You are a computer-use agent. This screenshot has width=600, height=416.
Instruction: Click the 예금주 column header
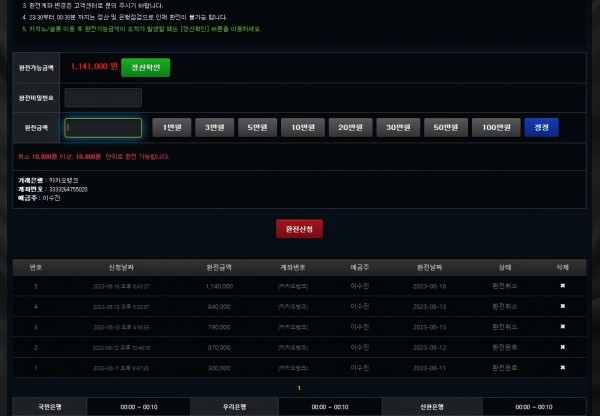[x=360, y=268]
